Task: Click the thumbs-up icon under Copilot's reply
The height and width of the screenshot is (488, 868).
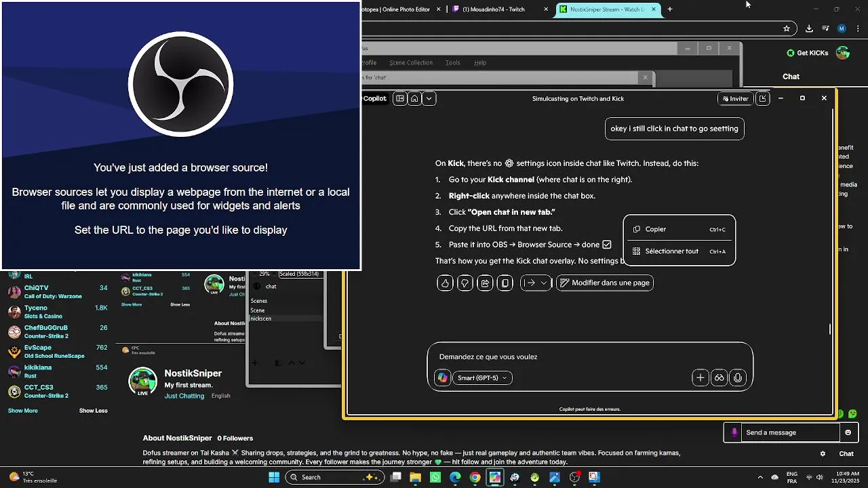Action: pyautogui.click(x=445, y=283)
